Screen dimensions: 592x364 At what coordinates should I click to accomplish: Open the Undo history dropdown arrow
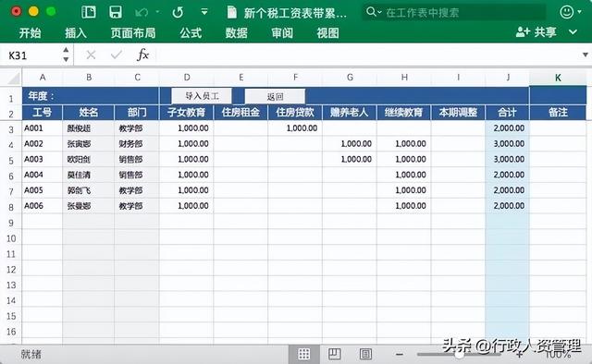point(157,12)
